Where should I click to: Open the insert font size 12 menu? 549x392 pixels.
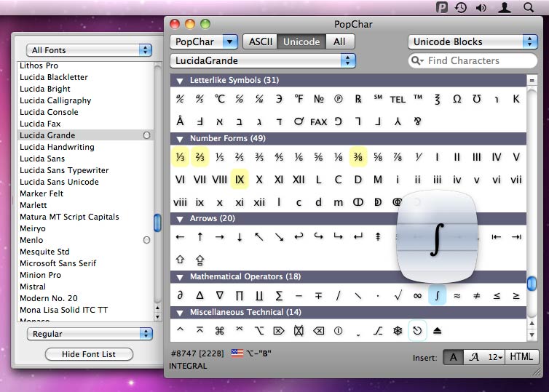(495, 357)
